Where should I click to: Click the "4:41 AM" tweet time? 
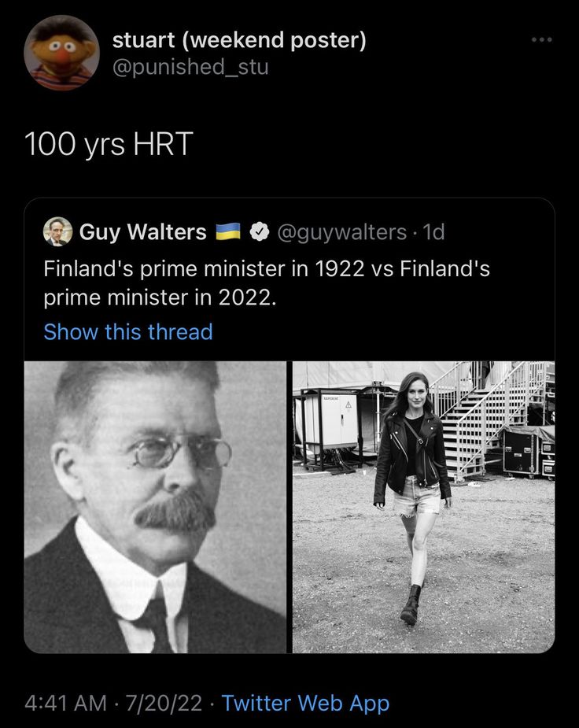(65, 703)
